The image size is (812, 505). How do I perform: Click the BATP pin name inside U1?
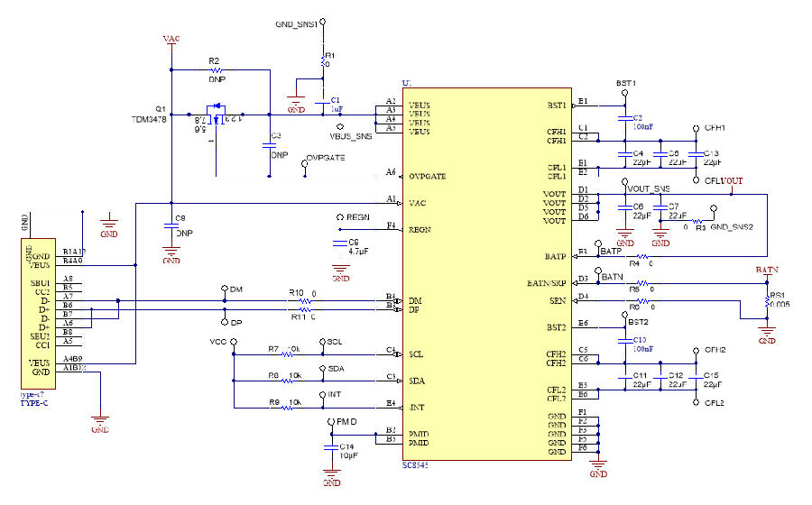[x=555, y=257]
